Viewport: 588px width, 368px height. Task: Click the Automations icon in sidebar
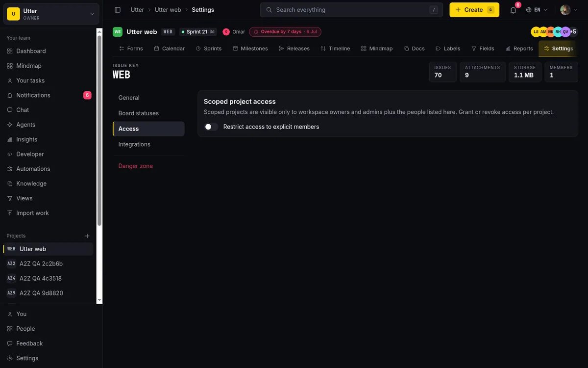click(x=10, y=169)
